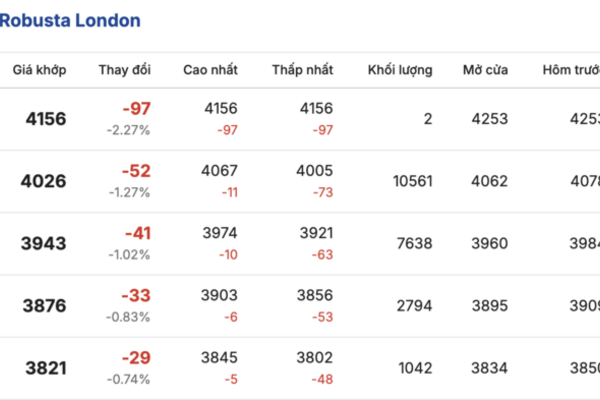Select the Thấp nhất column header
The width and height of the screenshot is (600, 400).
click(303, 70)
